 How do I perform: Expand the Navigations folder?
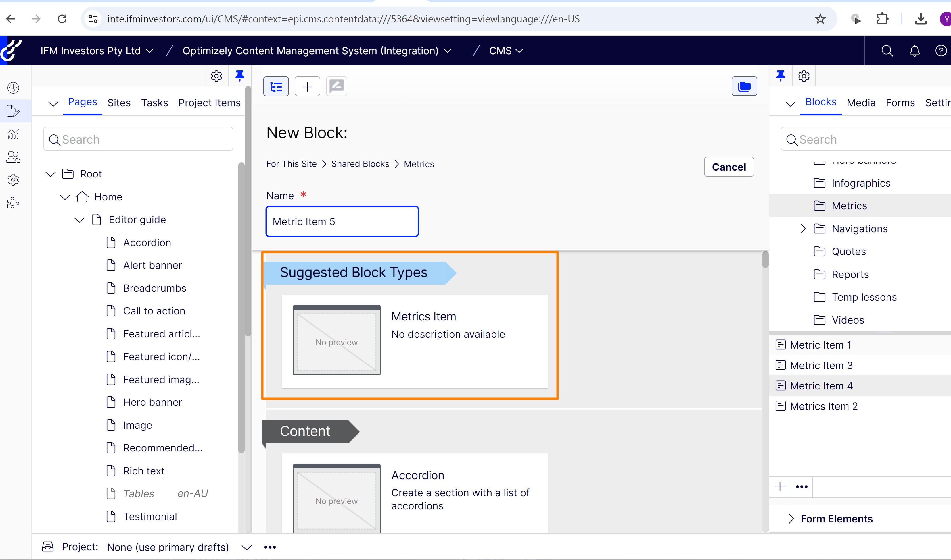coord(803,229)
